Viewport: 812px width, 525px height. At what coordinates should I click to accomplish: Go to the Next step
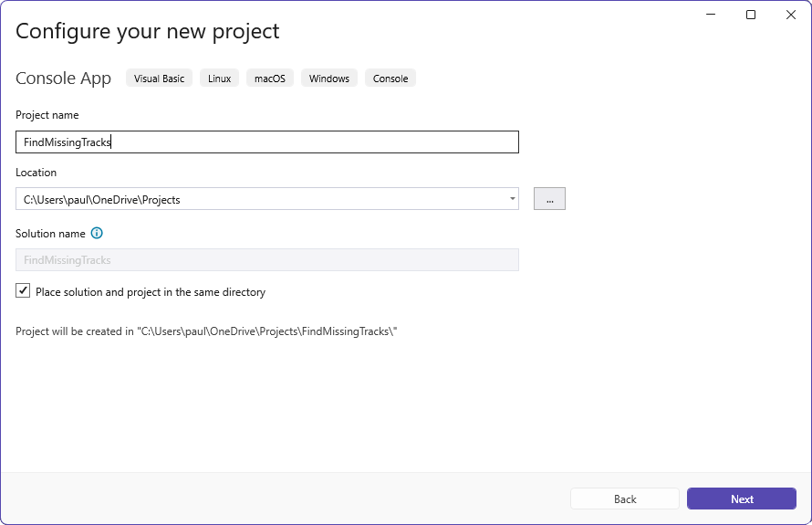pyautogui.click(x=742, y=499)
